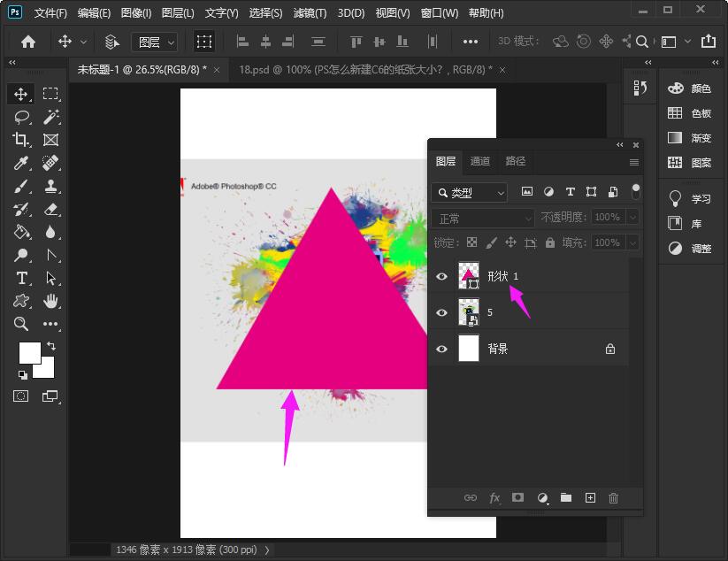Screen dimensions: 728x561
Task: Open the Layers panel flyout menu
Action: tap(633, 162)
